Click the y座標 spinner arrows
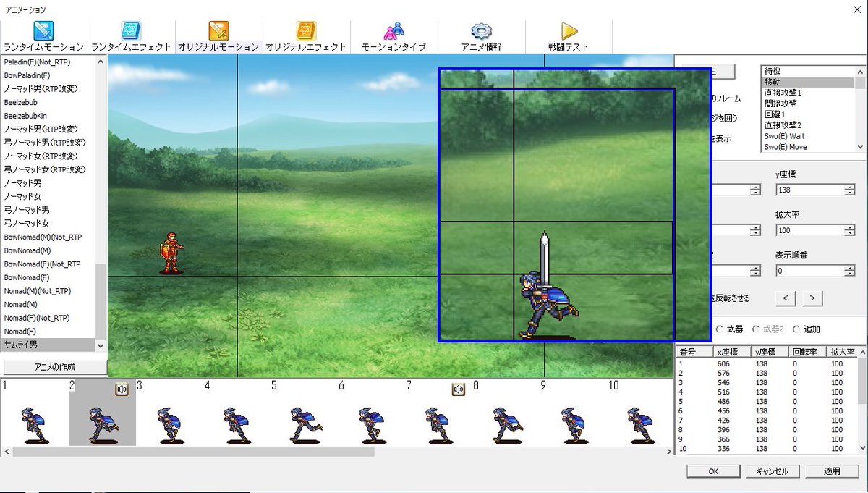Viewport: 868px width, 493px height. click(x=849, y=190)
